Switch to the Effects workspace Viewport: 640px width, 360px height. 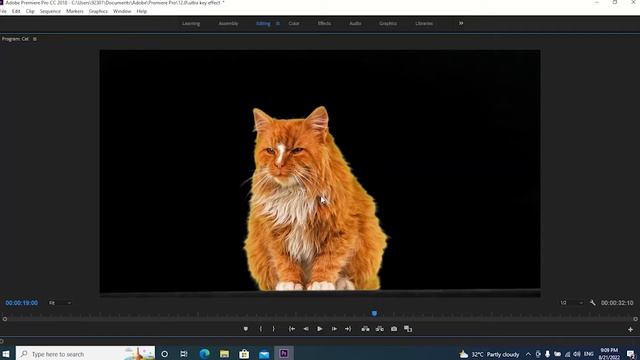pyautogui.click(x=324, y=24)
